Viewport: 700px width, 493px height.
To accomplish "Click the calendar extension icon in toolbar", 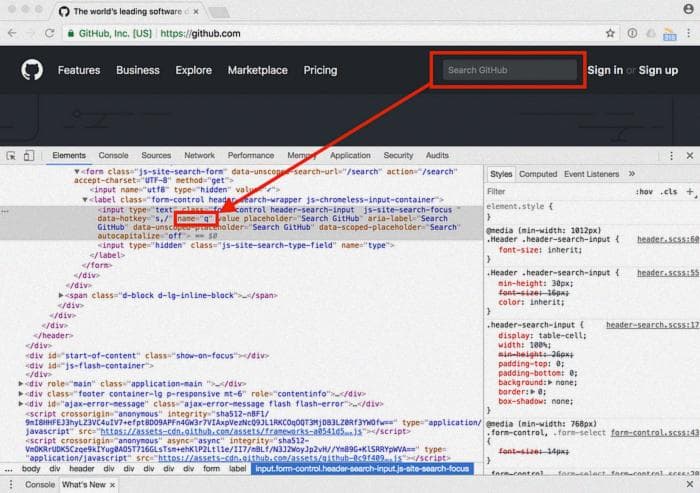I will [x=670, y=34].
